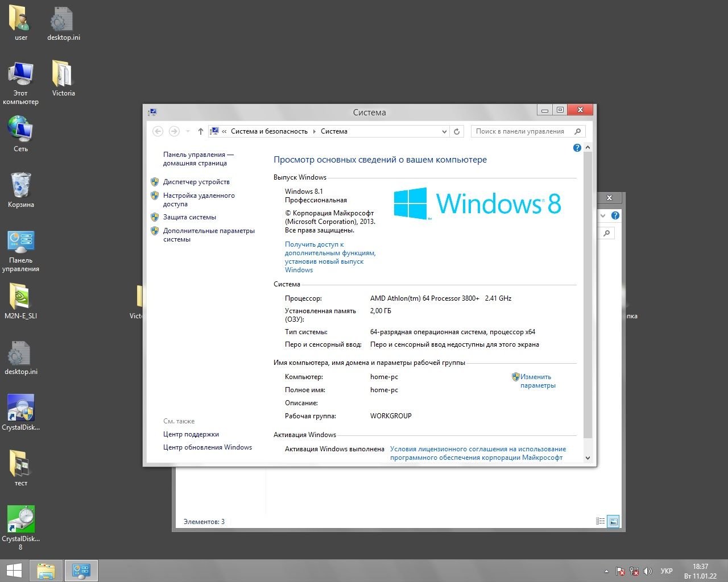Expand the arrow after Система и безопасность
728x582 pixels.
(315, 131)
